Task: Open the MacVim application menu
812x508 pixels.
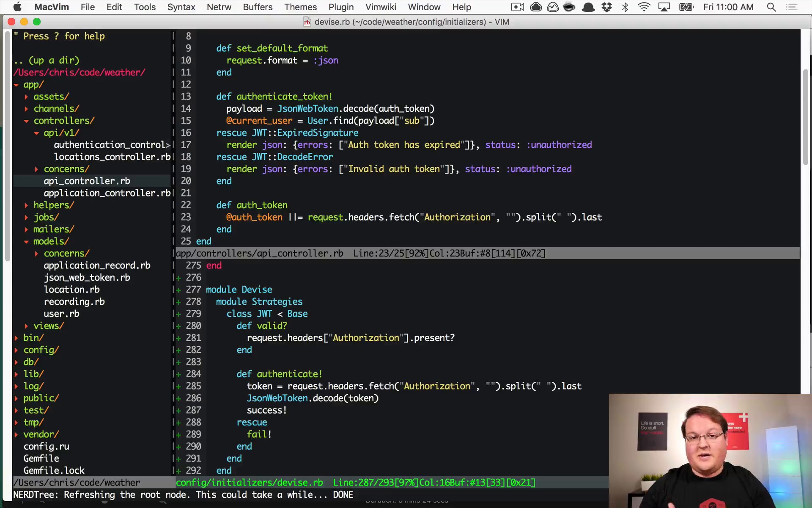Action: tap(52, 7)
